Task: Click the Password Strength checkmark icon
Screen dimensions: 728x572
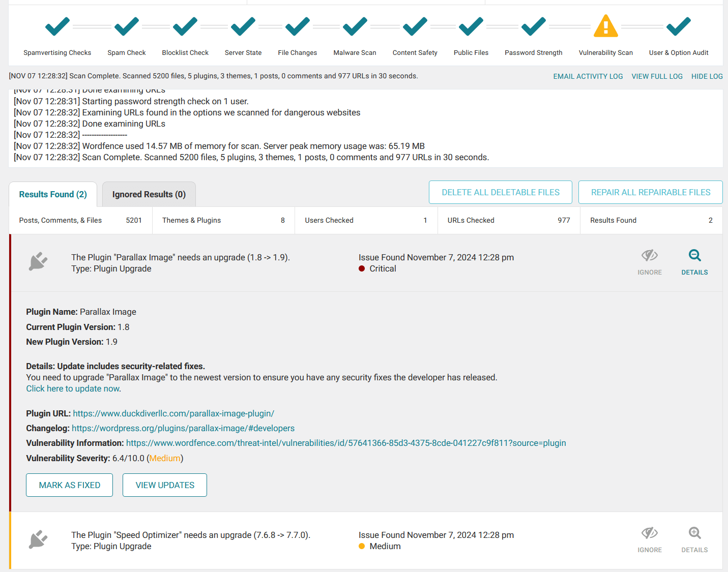Action: 533,26
